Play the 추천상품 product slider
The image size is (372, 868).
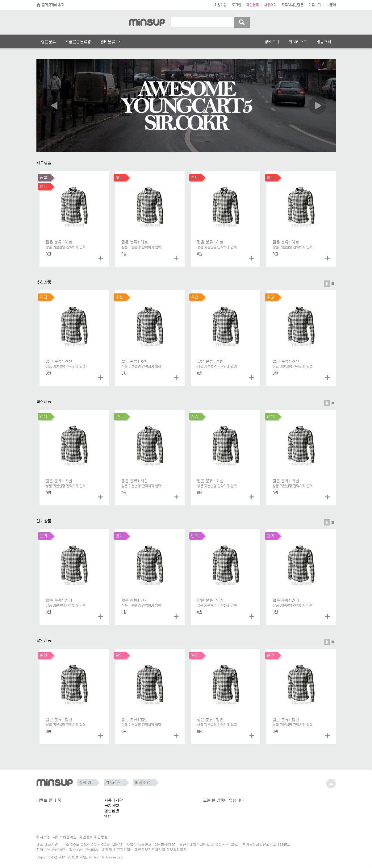[x=327, y=283]
